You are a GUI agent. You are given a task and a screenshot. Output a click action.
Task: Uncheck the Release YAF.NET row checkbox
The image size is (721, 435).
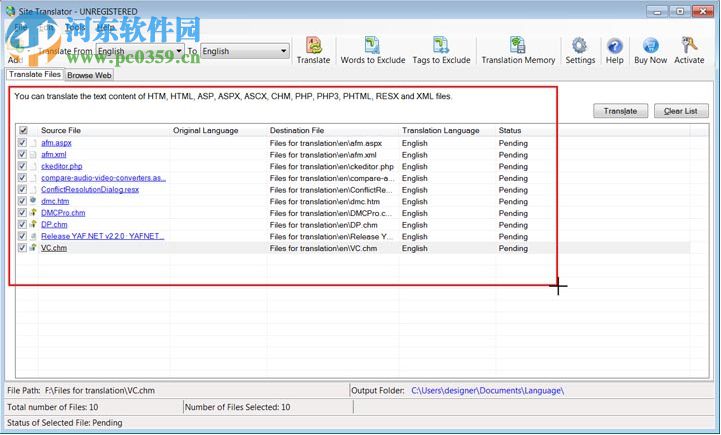(22, 236)
